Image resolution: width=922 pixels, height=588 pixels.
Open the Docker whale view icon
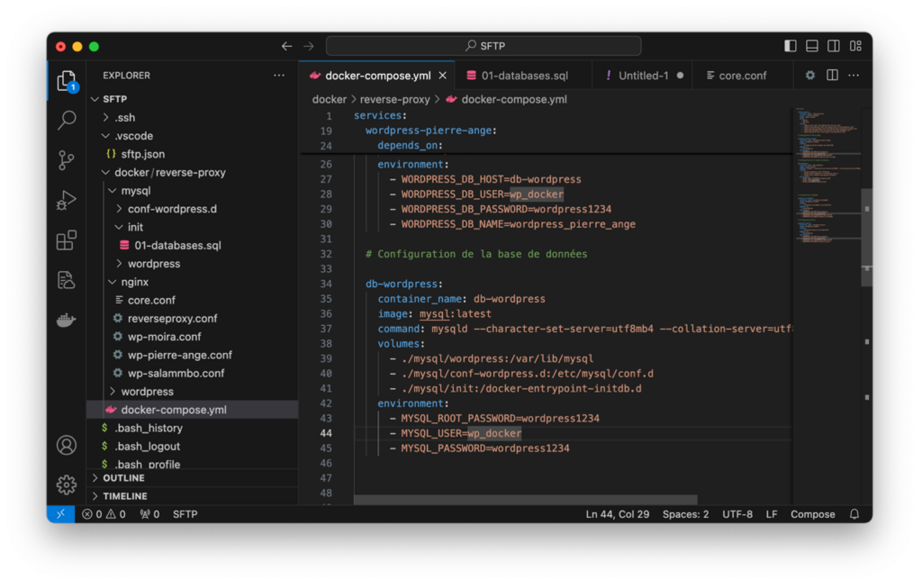click(67, 320)
